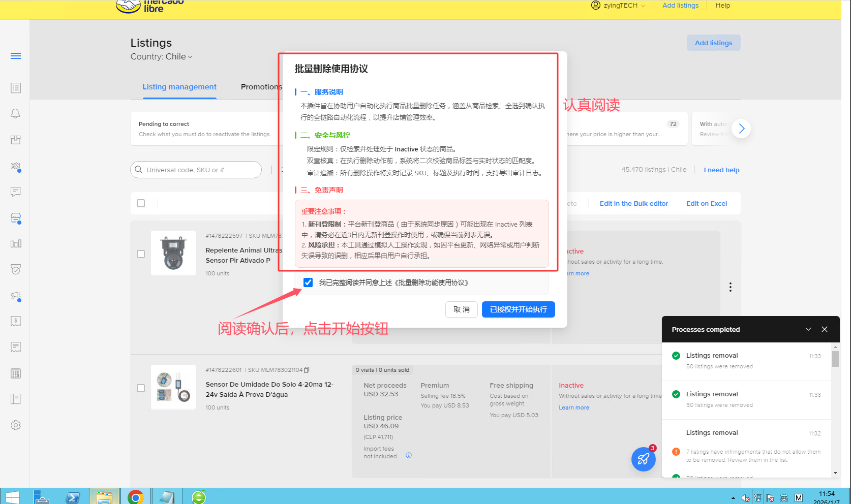Screen dimensions: 851x504
Task: Select the Sensor De Umidade listing checkbox
Action: click(141, 388)
